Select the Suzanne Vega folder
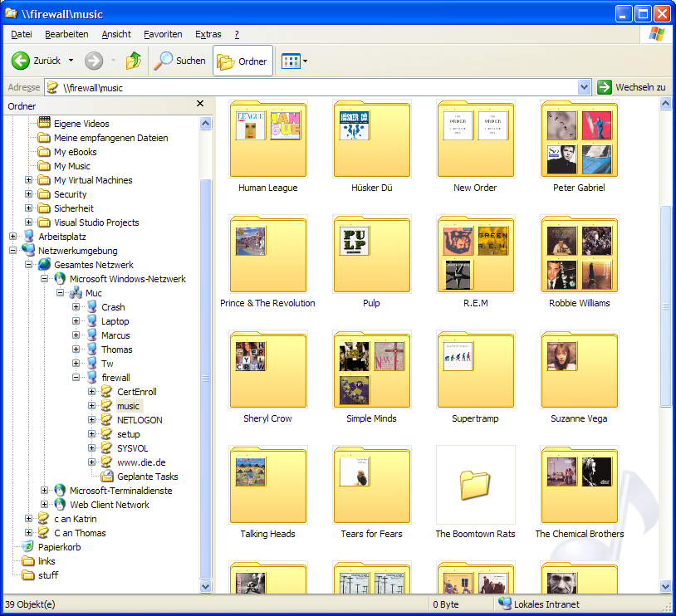This screenshot has height=616, width=676. (x=580, y=369)
